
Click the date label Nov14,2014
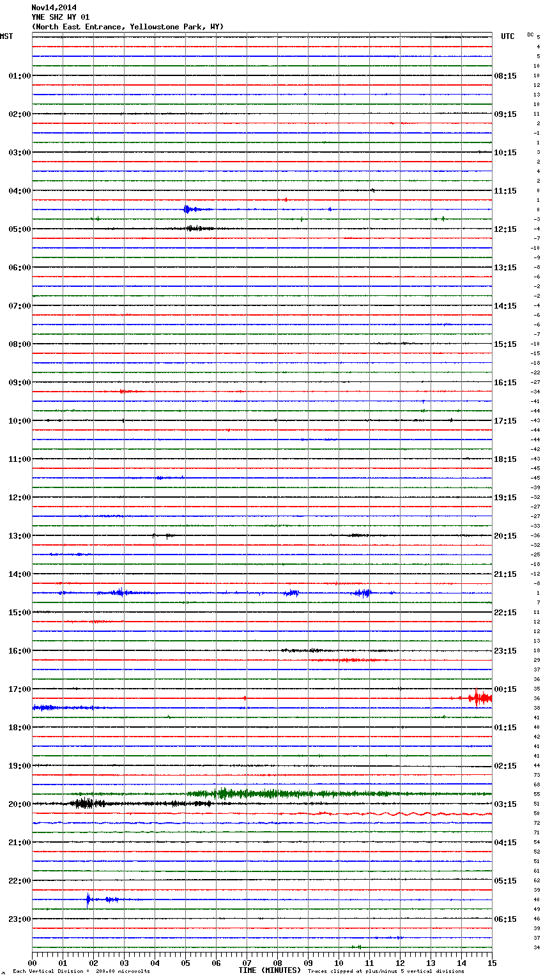pos(54,8)
